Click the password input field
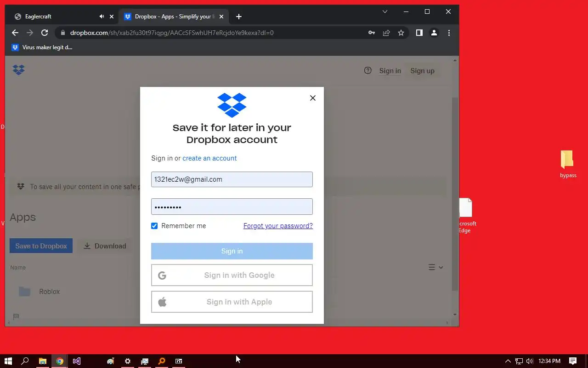Image resolution: width=588 pixels, height=368 pixels. (232, 207)
